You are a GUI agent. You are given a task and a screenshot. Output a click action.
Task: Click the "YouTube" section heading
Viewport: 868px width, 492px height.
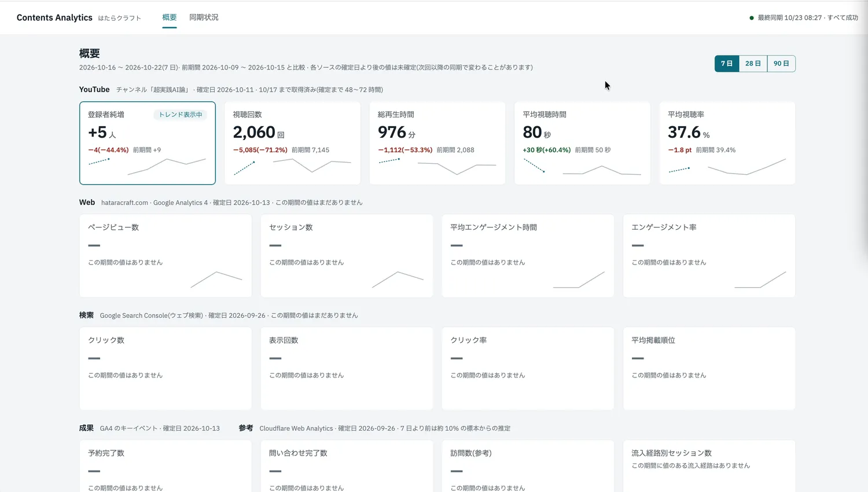click(94, 90)
